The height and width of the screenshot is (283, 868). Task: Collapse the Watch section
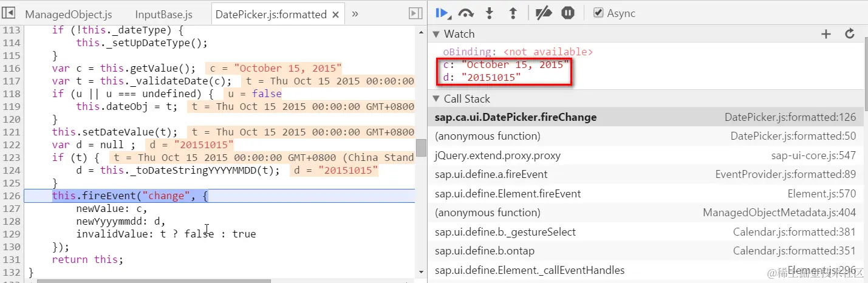(436, 34)
